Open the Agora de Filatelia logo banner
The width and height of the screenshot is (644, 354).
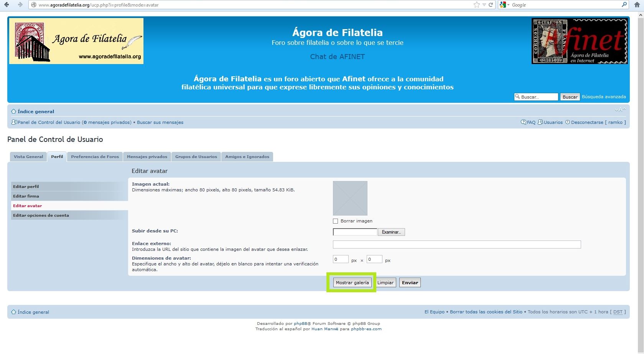[76, 41]
